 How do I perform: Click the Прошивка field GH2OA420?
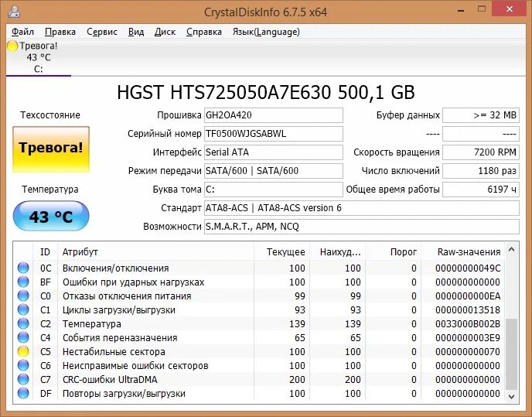click(274, 115)
